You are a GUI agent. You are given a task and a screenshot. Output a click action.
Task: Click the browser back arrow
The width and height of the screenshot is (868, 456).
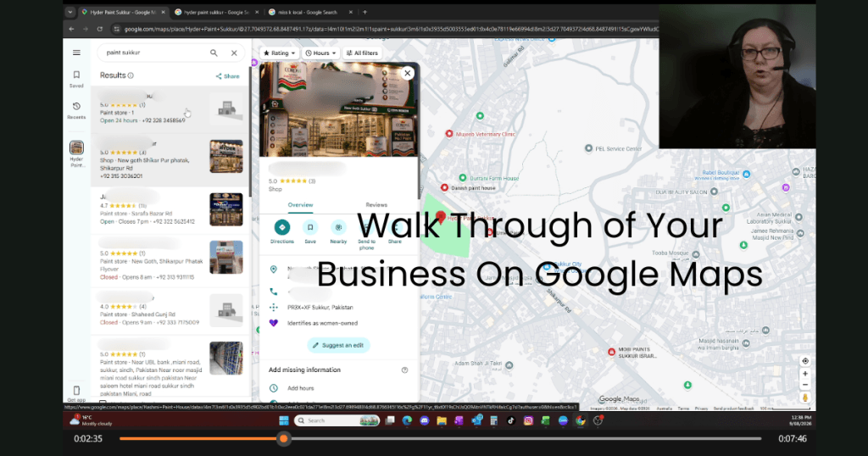click(71, 29)
